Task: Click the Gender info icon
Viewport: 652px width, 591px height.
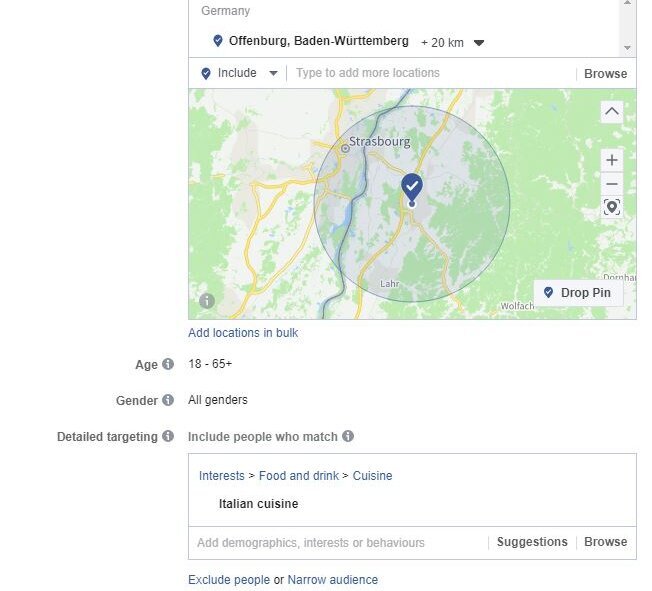Action: click(x=168, y=401)
